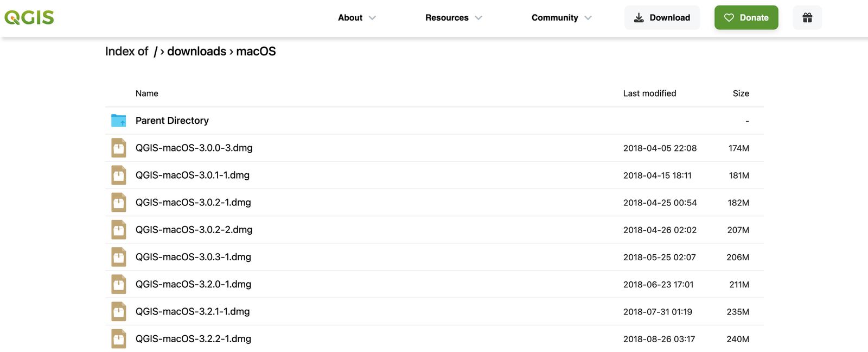Image resolution: width=868 pixels, height=352 pixels.
Task: Click the date 2018-04-05 22:08
Action: 660,148
